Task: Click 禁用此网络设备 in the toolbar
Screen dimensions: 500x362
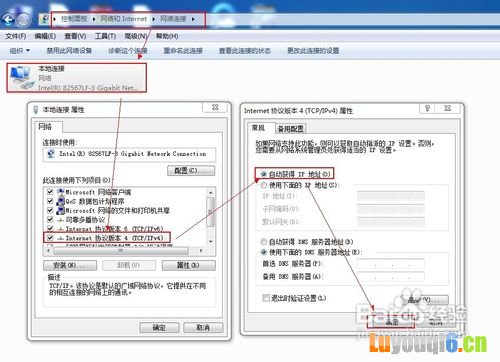Action: tap(69, 51)
